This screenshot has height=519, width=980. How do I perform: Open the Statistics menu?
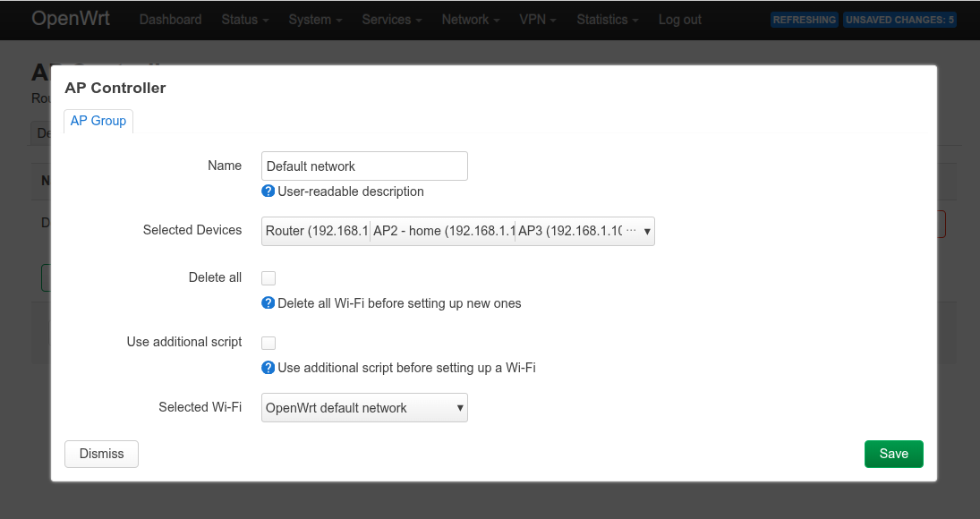pos(607,20)
